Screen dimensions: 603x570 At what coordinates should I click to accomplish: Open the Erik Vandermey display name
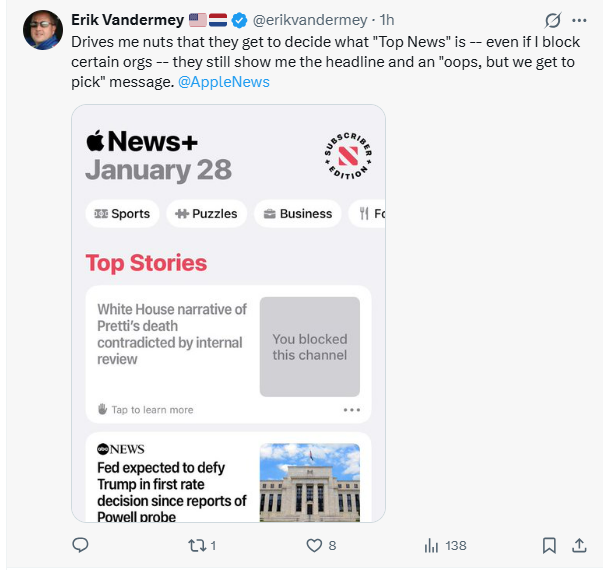click(128, 20)
